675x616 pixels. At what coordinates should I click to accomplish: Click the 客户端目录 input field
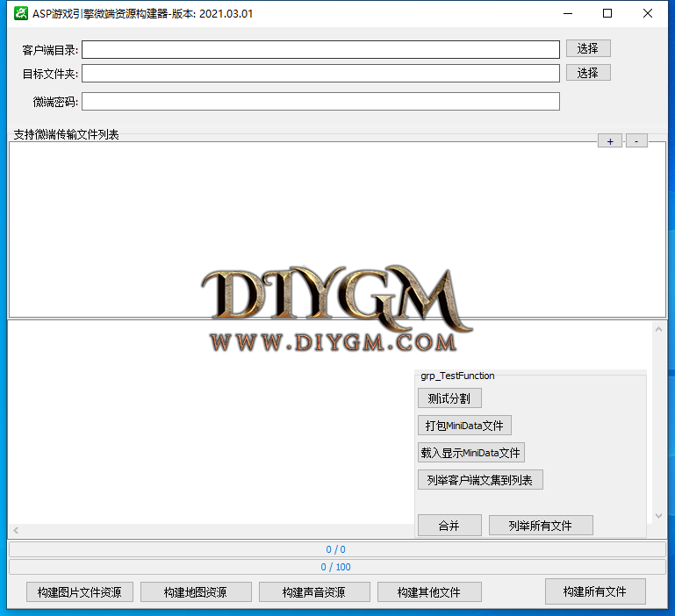(x=320, y=49)
